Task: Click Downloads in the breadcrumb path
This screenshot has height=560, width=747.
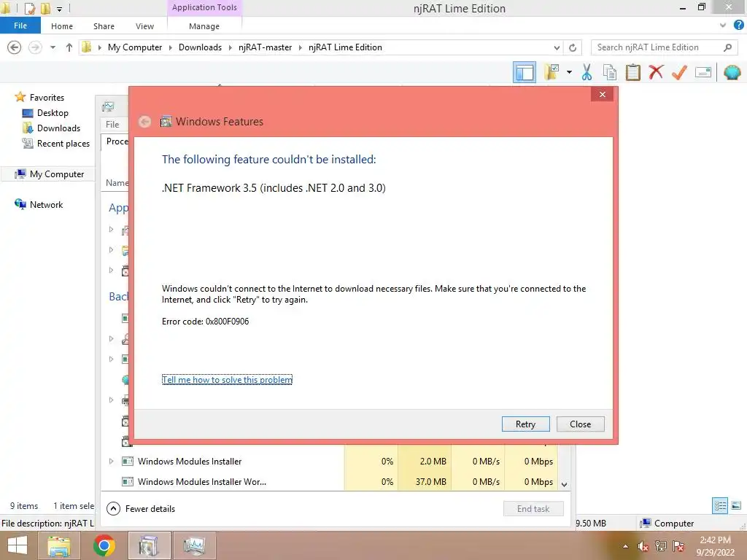Action: pyautogui.click(x=200, y=47)
